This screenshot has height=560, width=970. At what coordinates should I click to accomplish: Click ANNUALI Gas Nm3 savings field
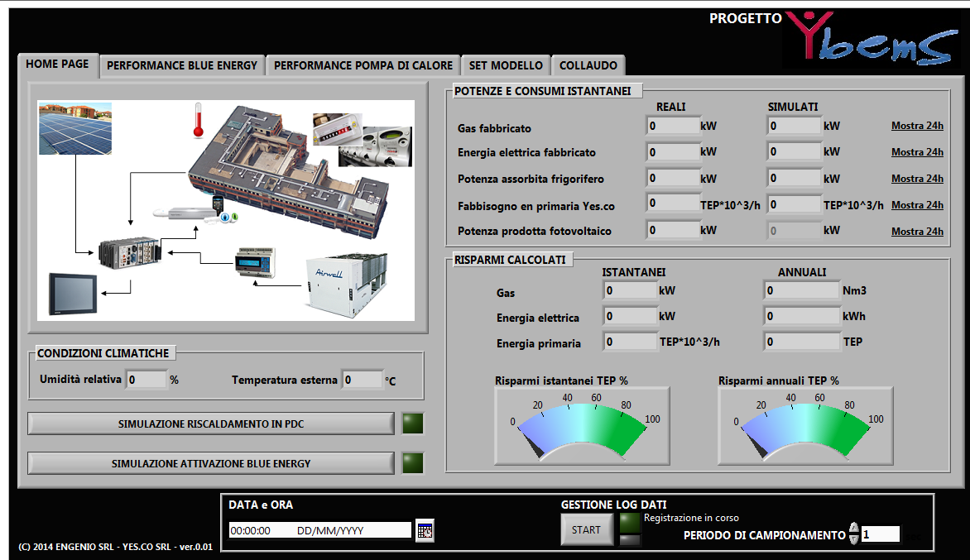click(802, 290)
